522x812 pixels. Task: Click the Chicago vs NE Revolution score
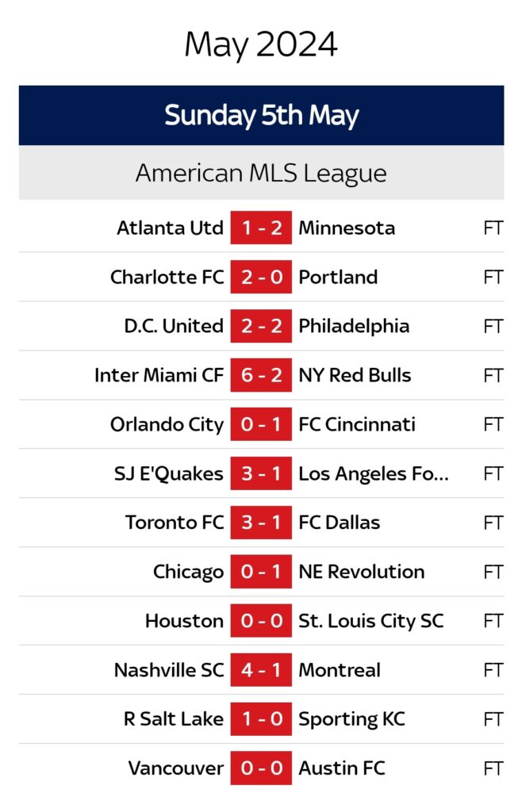pos(261,573)
